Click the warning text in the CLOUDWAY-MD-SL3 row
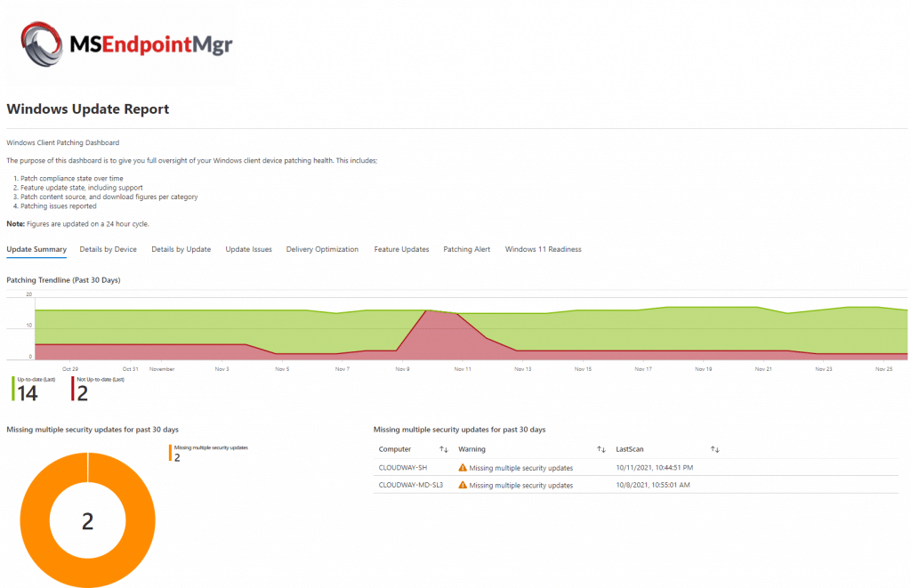Image resolution: width=911 pixels, height=588 pixels. coord(521,485)
